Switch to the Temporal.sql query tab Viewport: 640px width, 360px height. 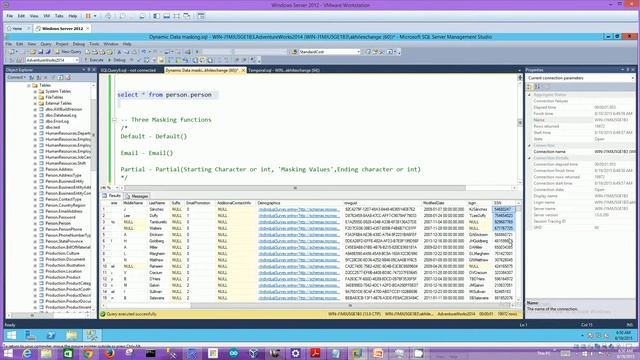click(284, 70)
